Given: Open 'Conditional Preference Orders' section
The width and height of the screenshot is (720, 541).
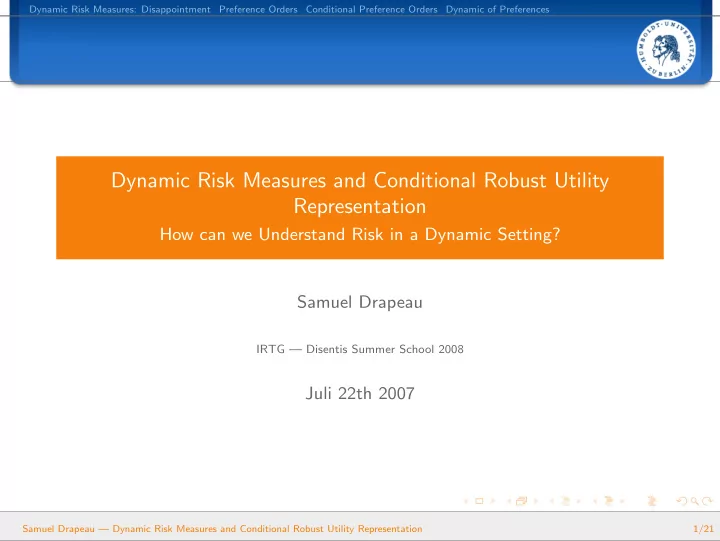Looking at the screenshot, I should pos(371,9).
